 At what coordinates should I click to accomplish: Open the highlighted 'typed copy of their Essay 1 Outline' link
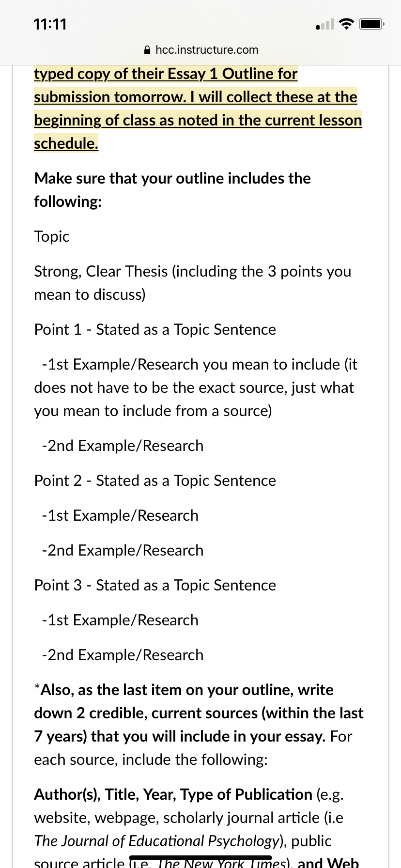(x=166, y=74)
